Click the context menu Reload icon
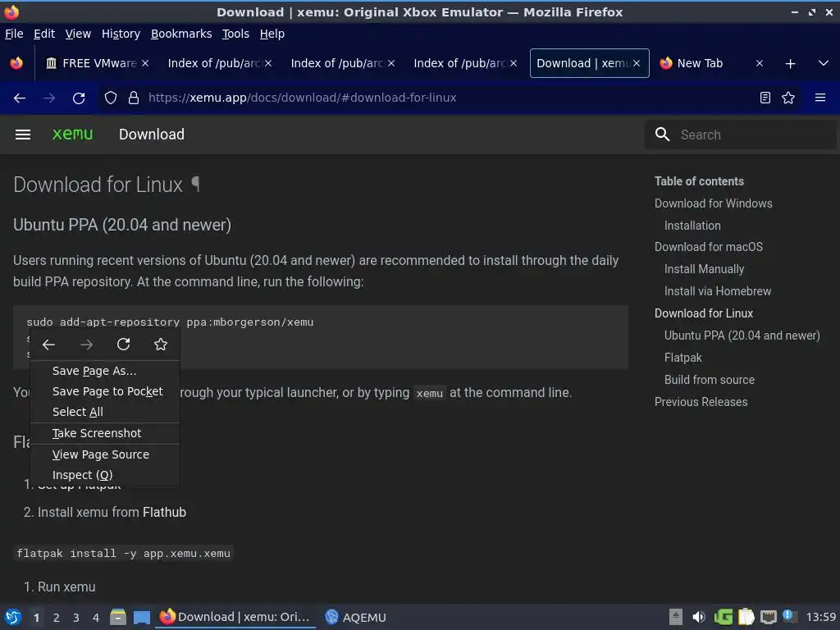 124,344
